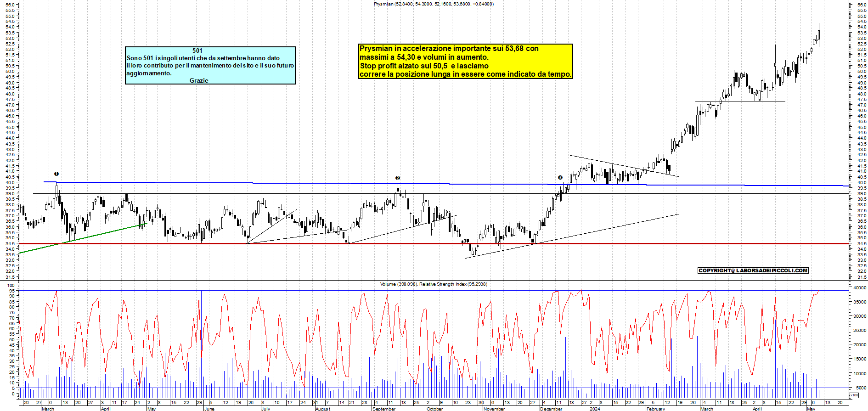This screenshot has width=868, height=411.
Task: Select the dashed blue horizontal line below support
Action: (434, 251)
